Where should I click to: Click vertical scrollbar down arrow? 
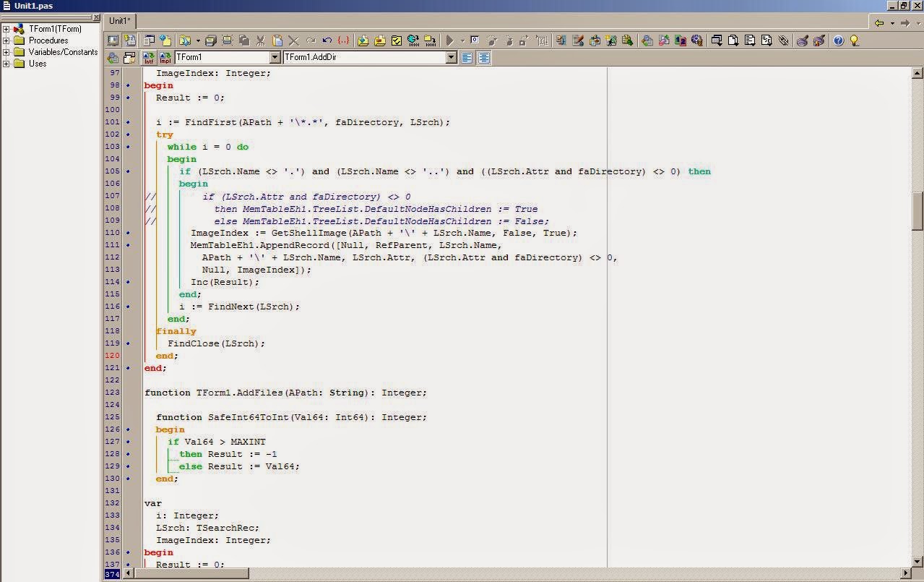917,562
